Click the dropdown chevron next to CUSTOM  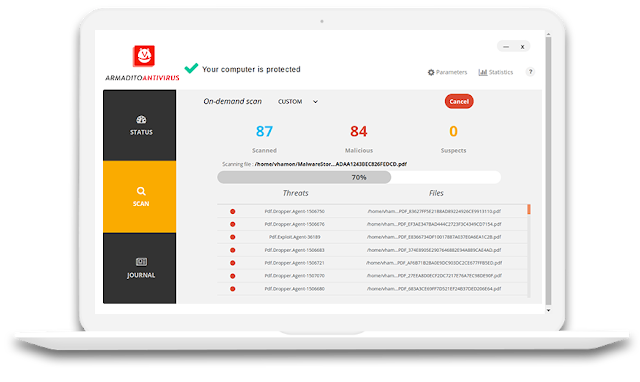point(315,102)
